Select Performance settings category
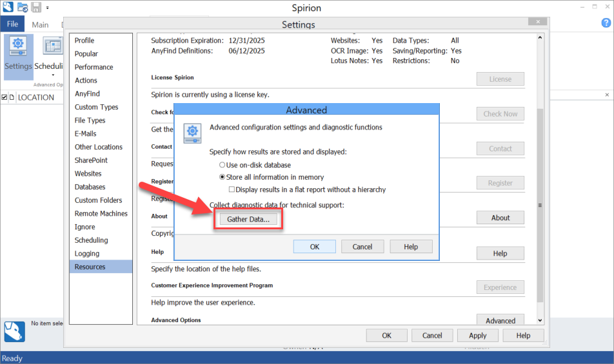The height and width of the screenshot is (364, 614). pos(101,67)
